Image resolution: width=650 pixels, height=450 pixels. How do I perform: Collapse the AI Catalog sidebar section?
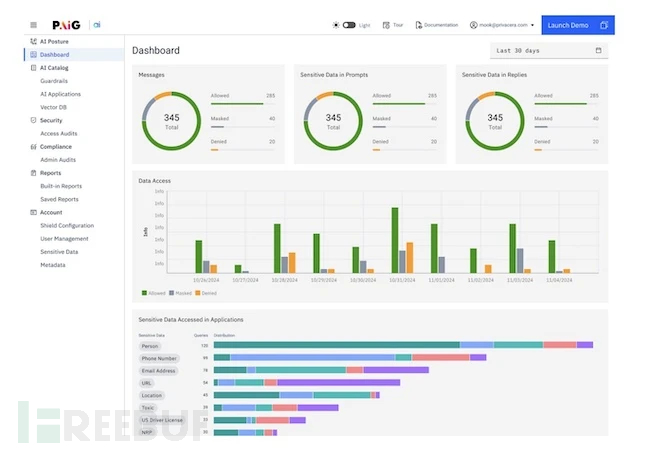coord(54,68)
